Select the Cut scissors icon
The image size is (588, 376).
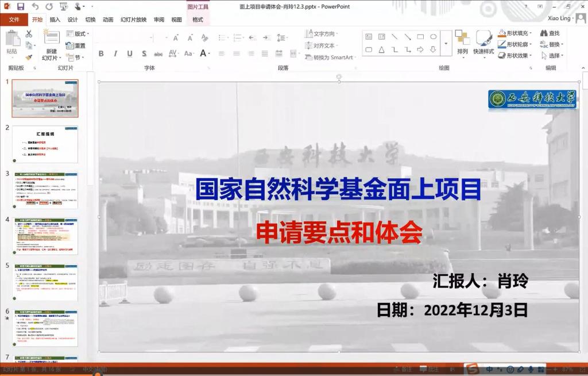(x=29, y=34)
